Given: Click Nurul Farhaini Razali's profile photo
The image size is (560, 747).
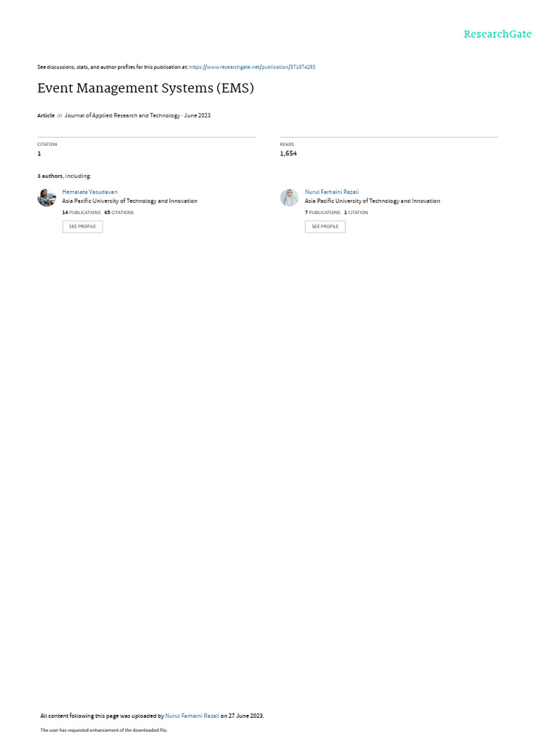Looking at the screenshot, I should point(289,197).
